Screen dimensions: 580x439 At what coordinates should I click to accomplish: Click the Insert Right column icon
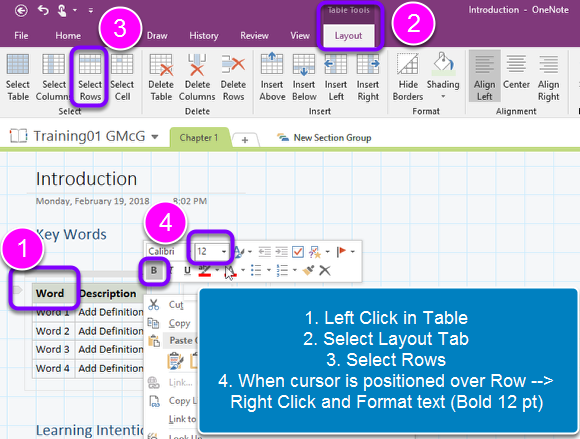click(368, 77)
